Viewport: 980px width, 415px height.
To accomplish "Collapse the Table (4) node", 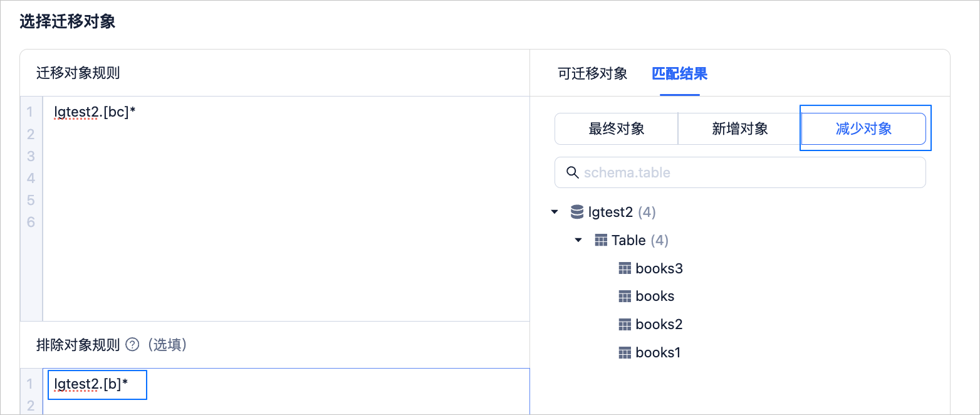I will pyautogui.click(x=578, y=241).
